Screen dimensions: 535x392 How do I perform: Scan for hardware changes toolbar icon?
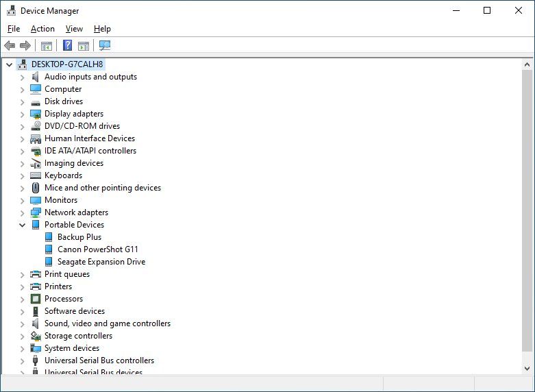coord(105,45)
